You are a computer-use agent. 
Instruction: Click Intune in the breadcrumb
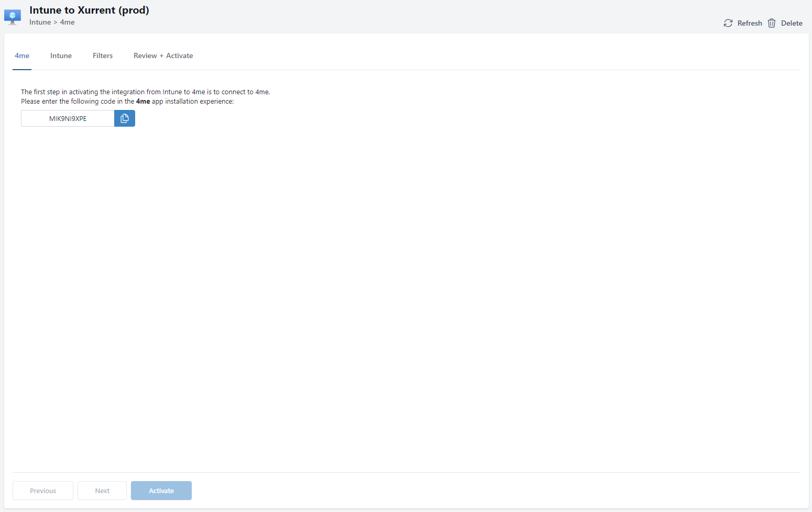40,22
